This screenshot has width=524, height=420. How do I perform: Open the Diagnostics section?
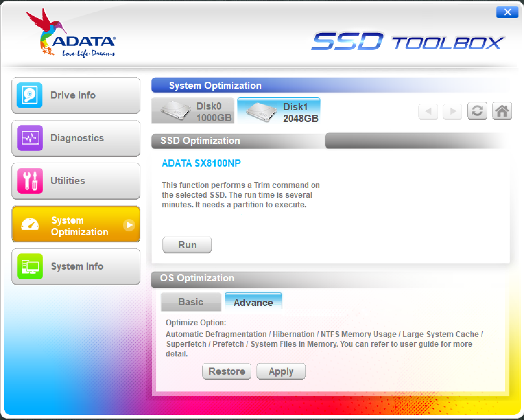click(76, 138)
